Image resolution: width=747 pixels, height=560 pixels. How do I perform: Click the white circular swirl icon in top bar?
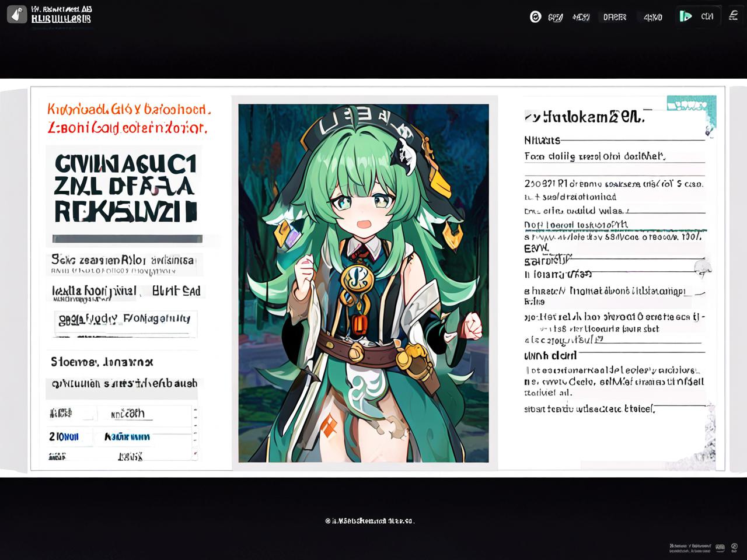[x=535, y=17]
